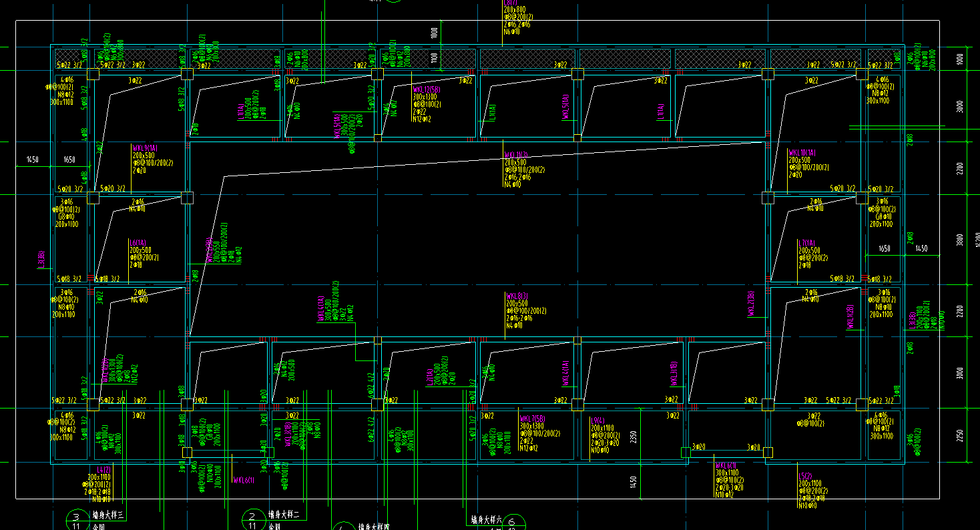Viewport: 980px width, 530px height.
Task: Select the L5(2) beam label
Action: (x=805, y=476)
